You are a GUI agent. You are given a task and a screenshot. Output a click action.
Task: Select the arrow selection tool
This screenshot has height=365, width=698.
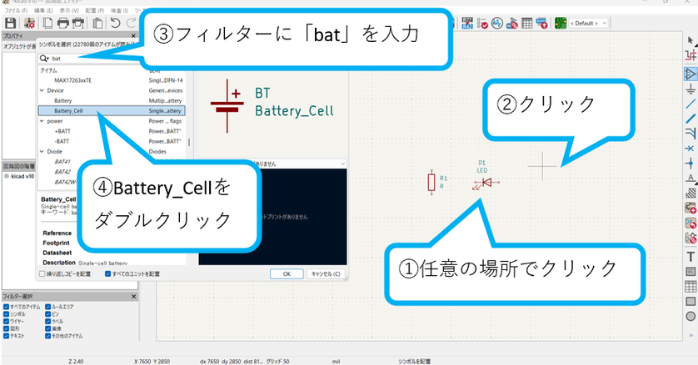(x=690, y=41)
